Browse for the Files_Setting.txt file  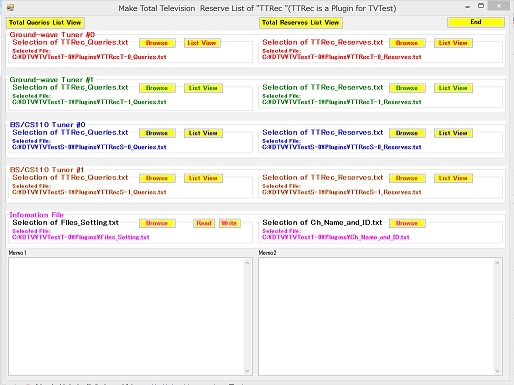(157, 223)
